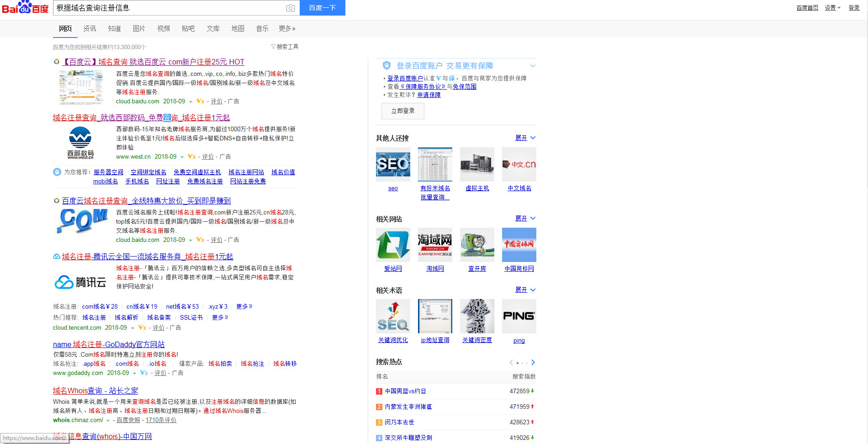Click the 申请保障 link
Viewport: 868px width, 444px height.
[x=429, y=95]
